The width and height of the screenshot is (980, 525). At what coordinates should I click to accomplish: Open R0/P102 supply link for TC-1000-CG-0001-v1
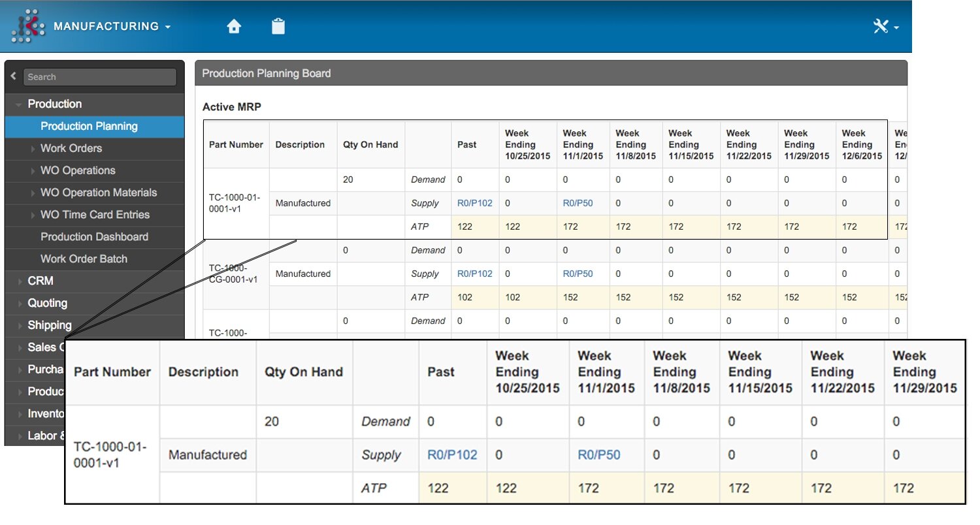click(x=474, y=274)
